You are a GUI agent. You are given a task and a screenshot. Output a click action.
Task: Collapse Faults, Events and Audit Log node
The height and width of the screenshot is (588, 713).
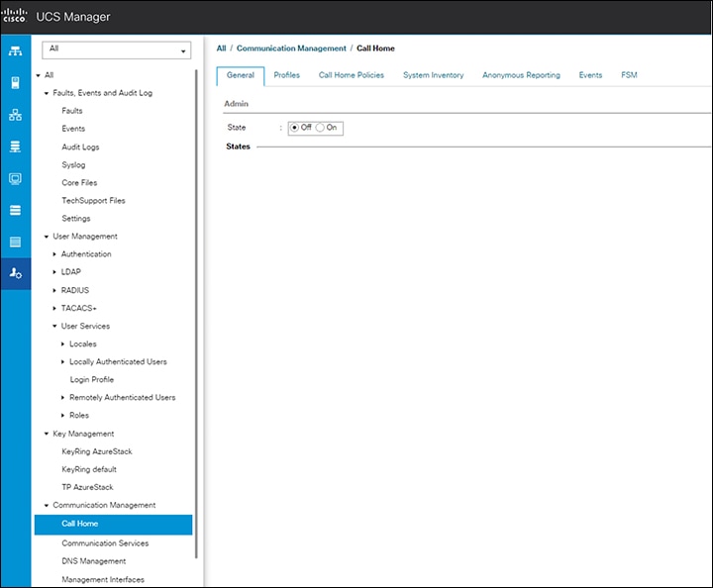47,93
